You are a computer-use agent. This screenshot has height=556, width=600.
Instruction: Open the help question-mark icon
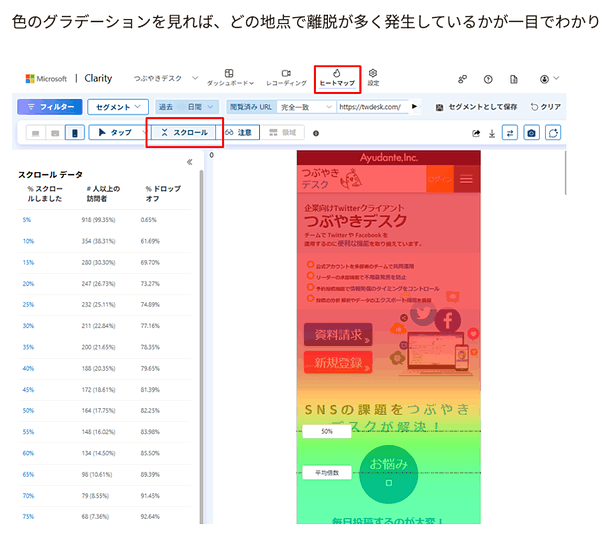click(488, 79)
